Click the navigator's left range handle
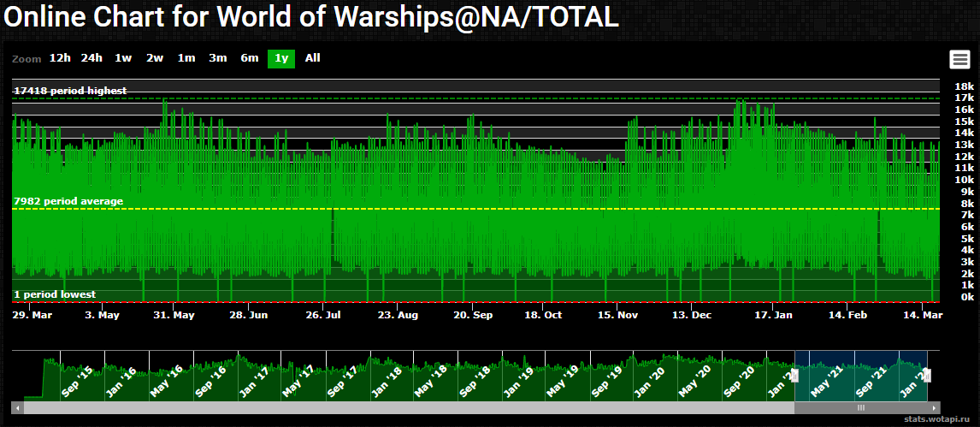980x427 pixels. (x=794, y=375)
